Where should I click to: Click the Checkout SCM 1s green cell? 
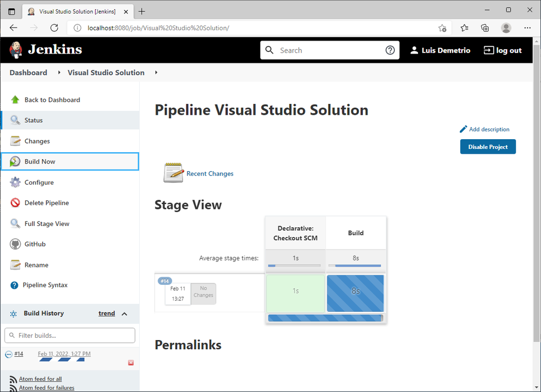tap(295, 293)
